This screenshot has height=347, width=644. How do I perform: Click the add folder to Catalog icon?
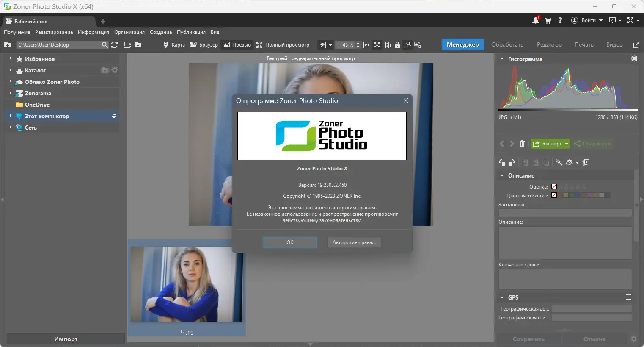105,70
